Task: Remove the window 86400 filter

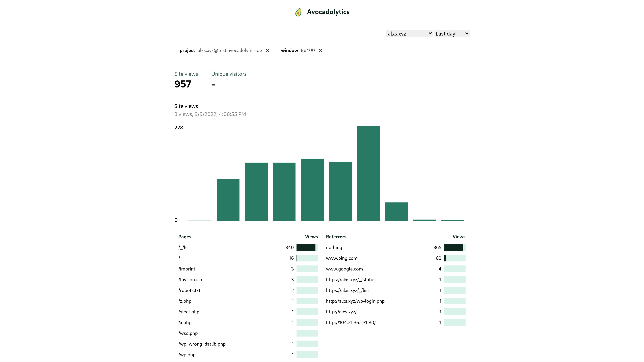Action: pos(320,50)
